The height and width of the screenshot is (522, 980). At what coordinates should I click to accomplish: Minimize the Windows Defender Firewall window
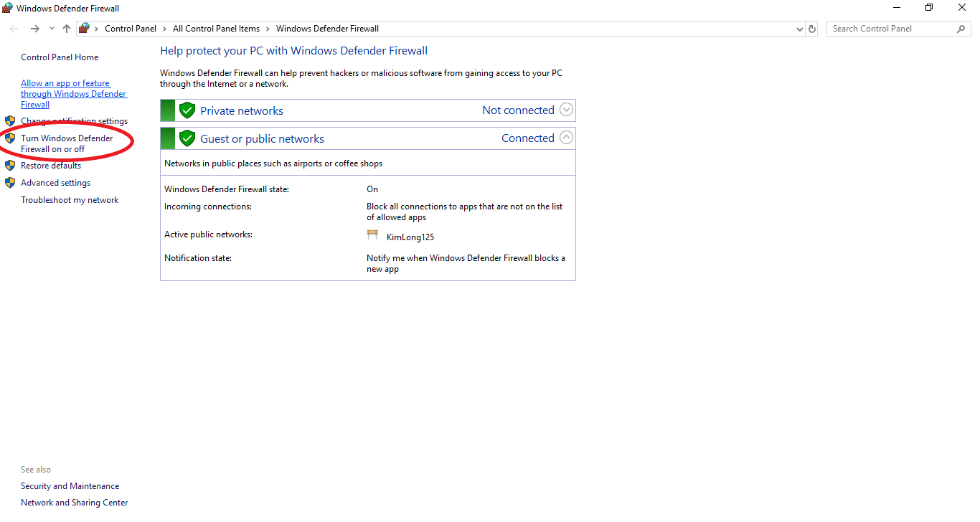tap(897, 8)
